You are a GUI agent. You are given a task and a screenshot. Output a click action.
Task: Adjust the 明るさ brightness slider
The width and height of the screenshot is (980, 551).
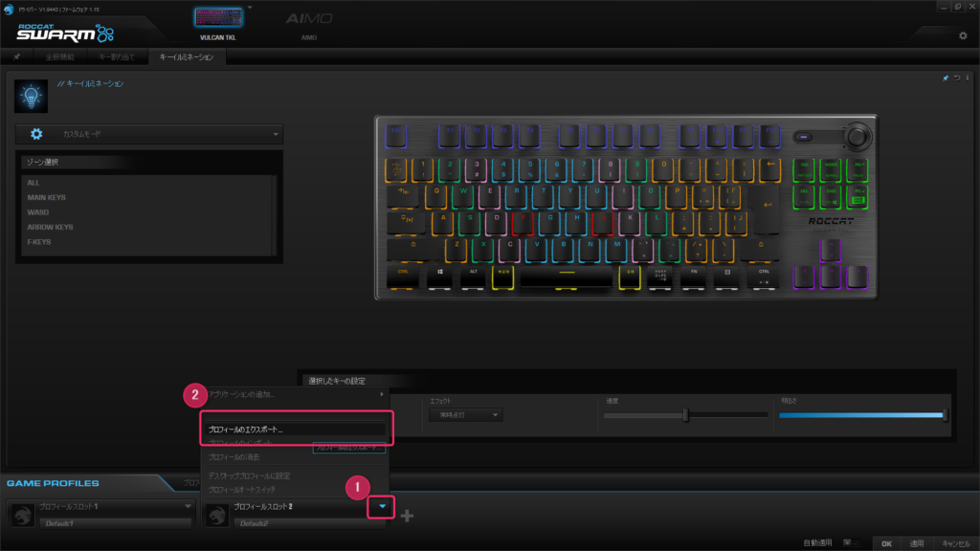point(863,415)
